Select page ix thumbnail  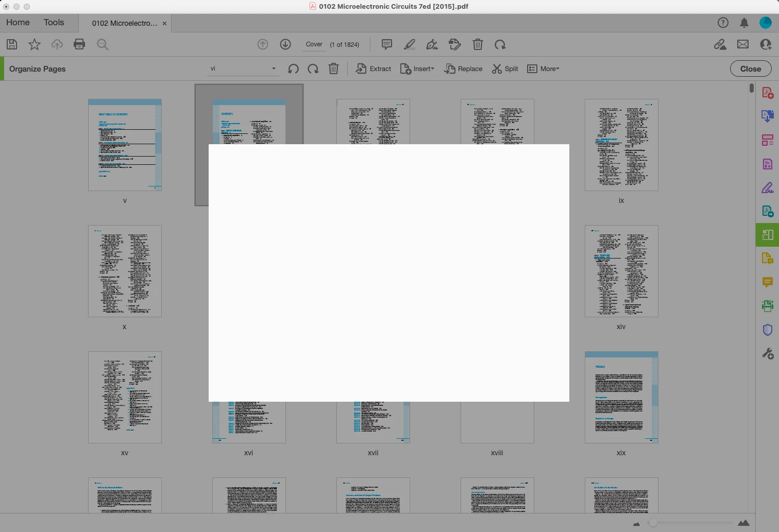coord(621,145)
